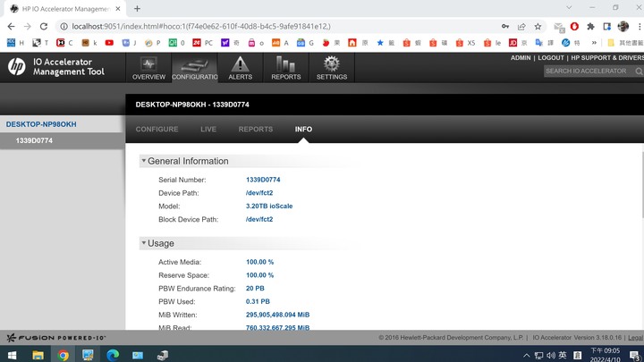The image size is (644, 362).
Task: Collapse the General Information section
Action: pyautogui.click(x=143, y=161)
